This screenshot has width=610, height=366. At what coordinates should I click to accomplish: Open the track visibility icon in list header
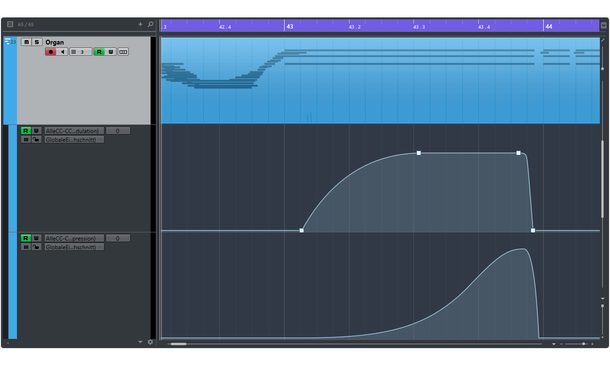pos(10,24)
